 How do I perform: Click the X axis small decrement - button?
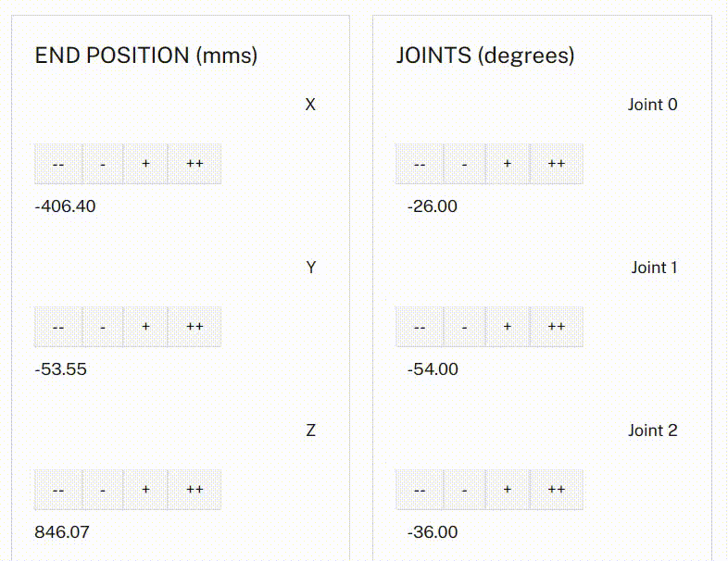point(103,164)
